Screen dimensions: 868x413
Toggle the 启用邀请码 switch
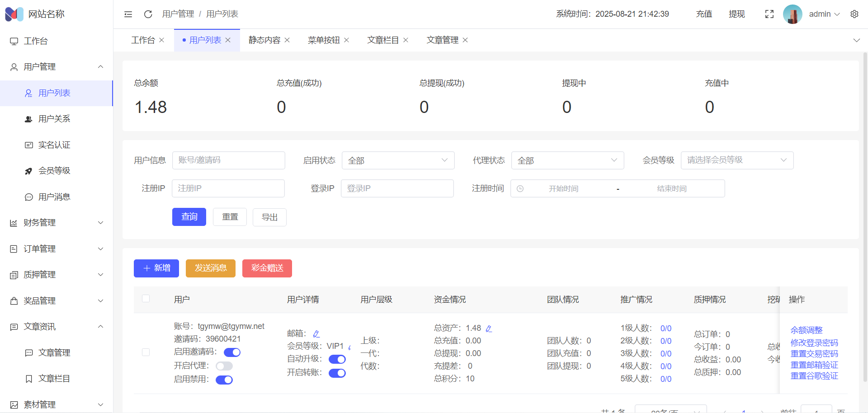[232, 352]
